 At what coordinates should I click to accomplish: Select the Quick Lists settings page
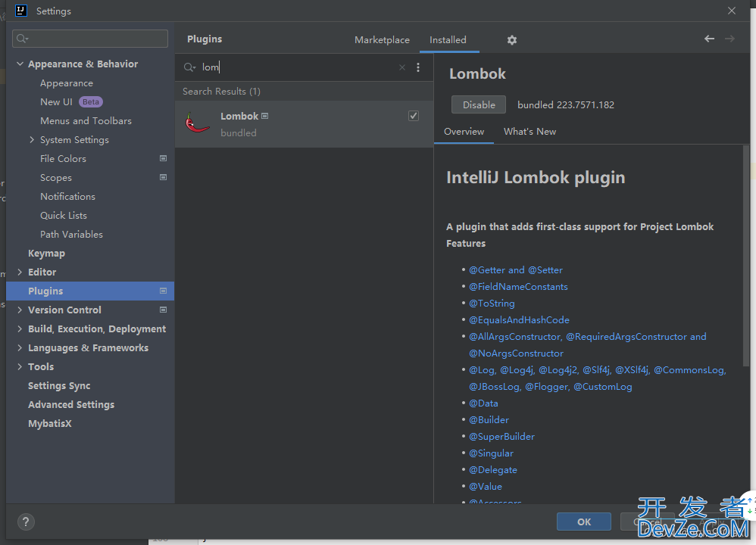pyautogui.click(x=64, y=216)
